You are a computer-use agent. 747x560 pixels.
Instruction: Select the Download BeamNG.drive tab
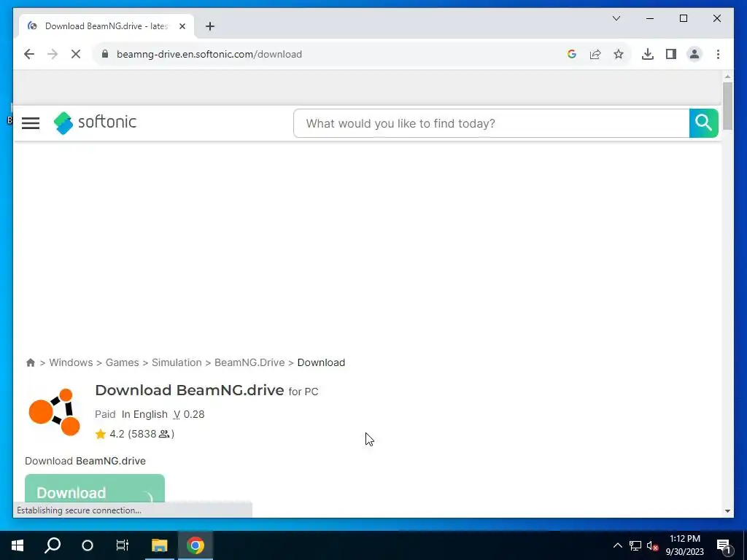point(107,26)
